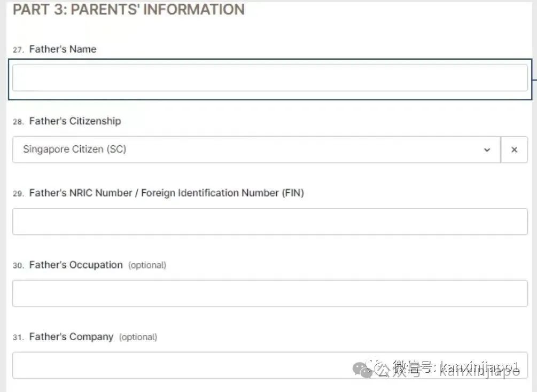Click "(optional)" beside Father's Company

(138, 337)
